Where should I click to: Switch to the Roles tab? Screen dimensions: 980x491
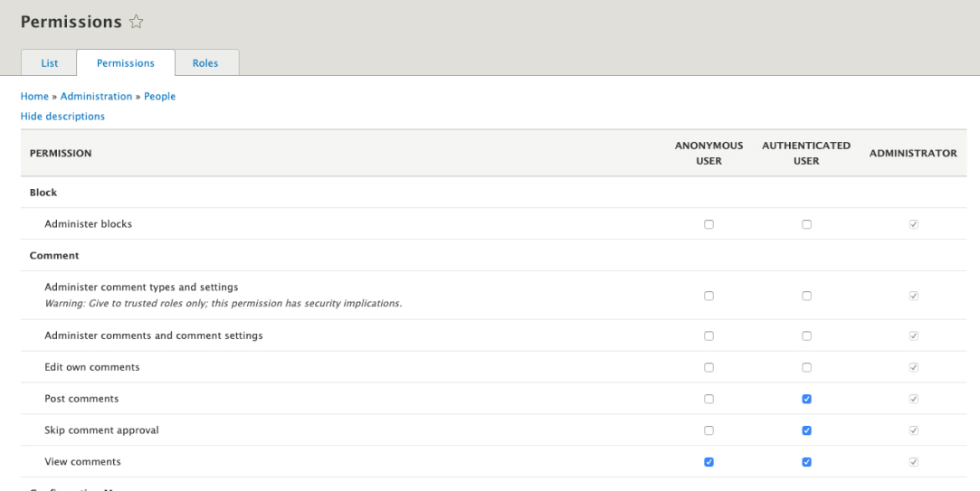(205, 63)
